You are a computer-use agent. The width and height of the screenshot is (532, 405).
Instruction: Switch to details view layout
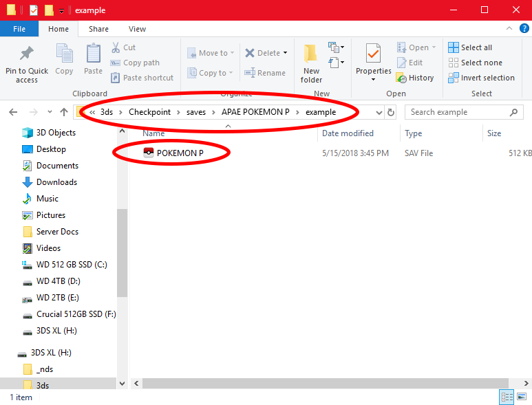pos(507,397)
